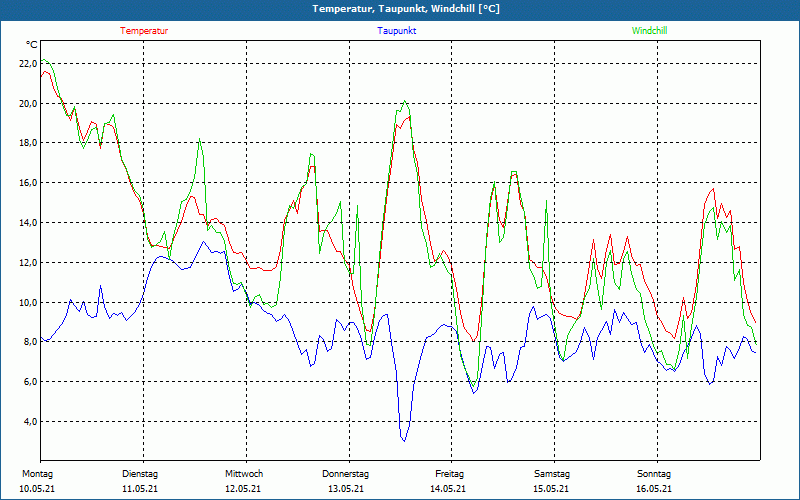Click the °C unit label
This screenshot has height=500, width=800.
(32, 45)
